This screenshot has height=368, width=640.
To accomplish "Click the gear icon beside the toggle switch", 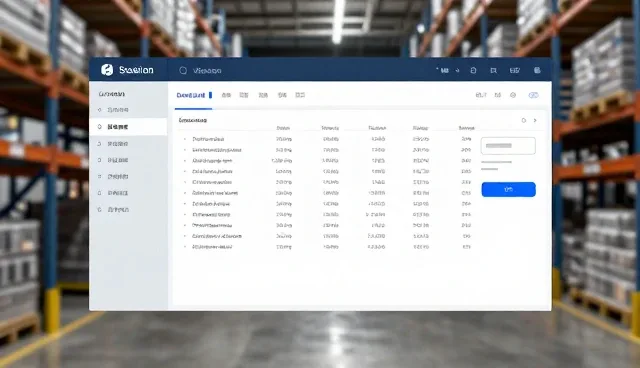I will 513,95.
